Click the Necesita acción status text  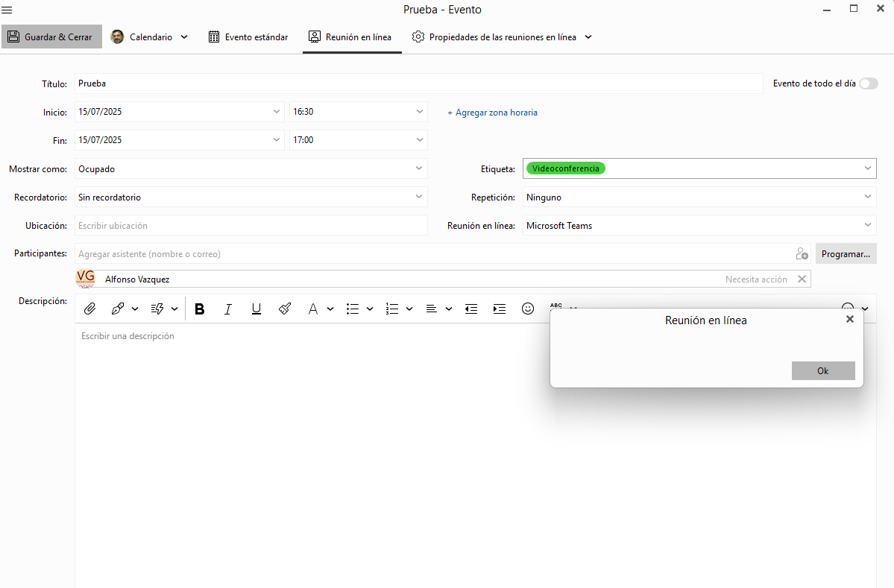pos(756,279)
